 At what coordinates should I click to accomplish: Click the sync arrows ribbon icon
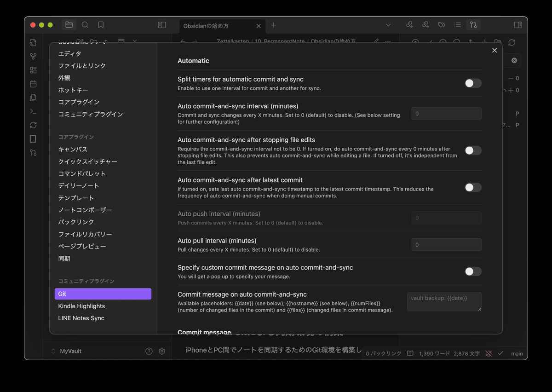point(33,125)
